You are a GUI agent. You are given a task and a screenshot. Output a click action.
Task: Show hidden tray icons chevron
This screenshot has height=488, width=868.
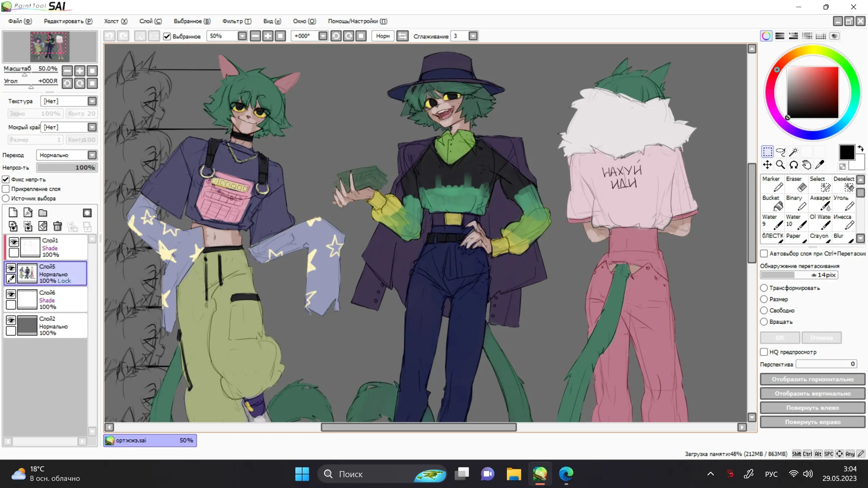click(711, 474)
